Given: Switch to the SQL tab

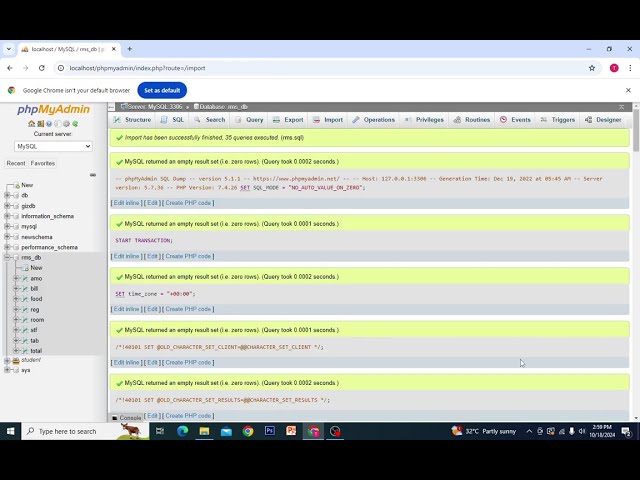Looking at the screenshot, I should coord(172,120).
